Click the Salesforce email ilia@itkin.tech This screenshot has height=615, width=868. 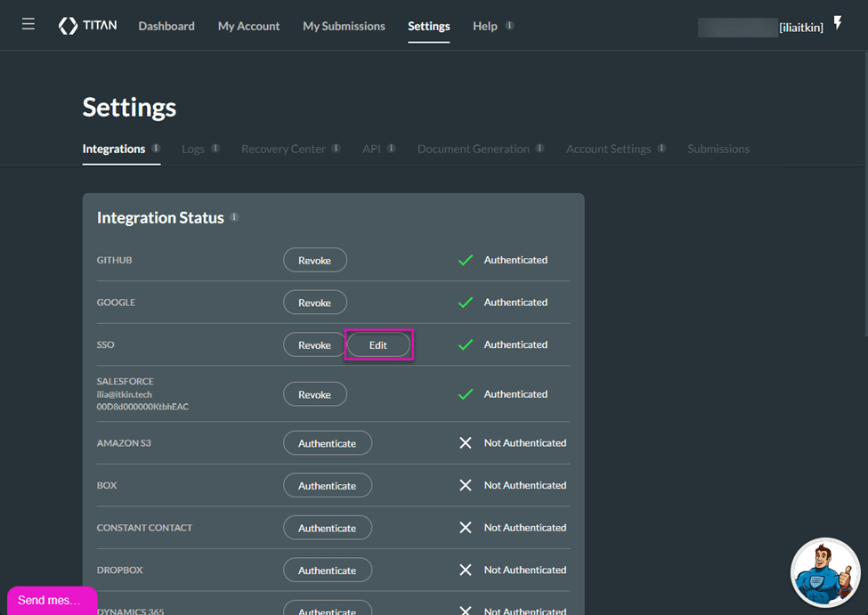point(124,394)
